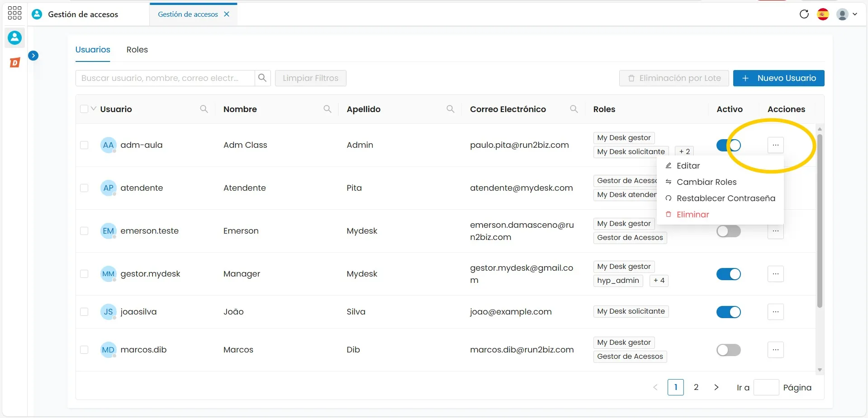This screenshot has width=868, height=418.
Task: Click the Limpiar Filtros button
Action: tap(311, 78)
